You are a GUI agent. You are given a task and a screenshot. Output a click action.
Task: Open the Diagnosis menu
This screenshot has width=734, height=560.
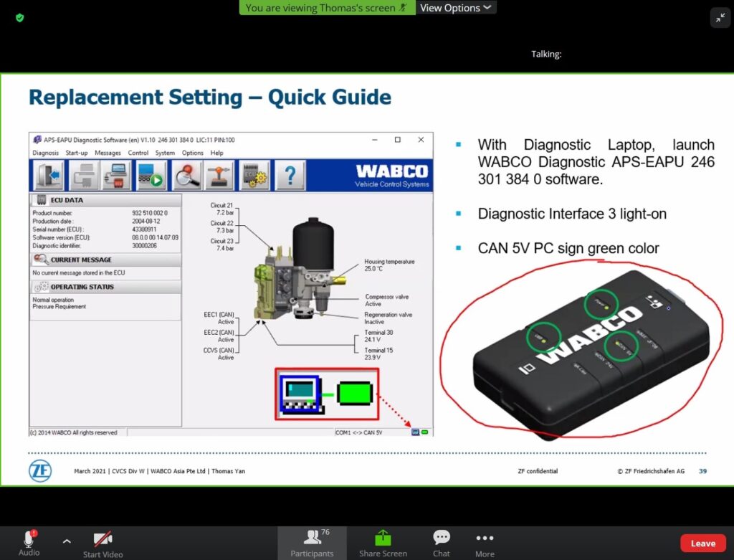[x=45, y=153]
